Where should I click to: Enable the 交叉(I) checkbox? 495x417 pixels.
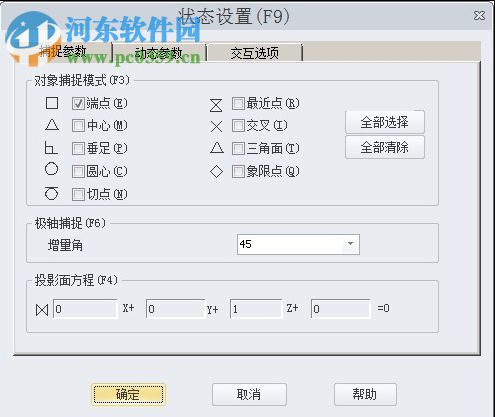point(238,126)
